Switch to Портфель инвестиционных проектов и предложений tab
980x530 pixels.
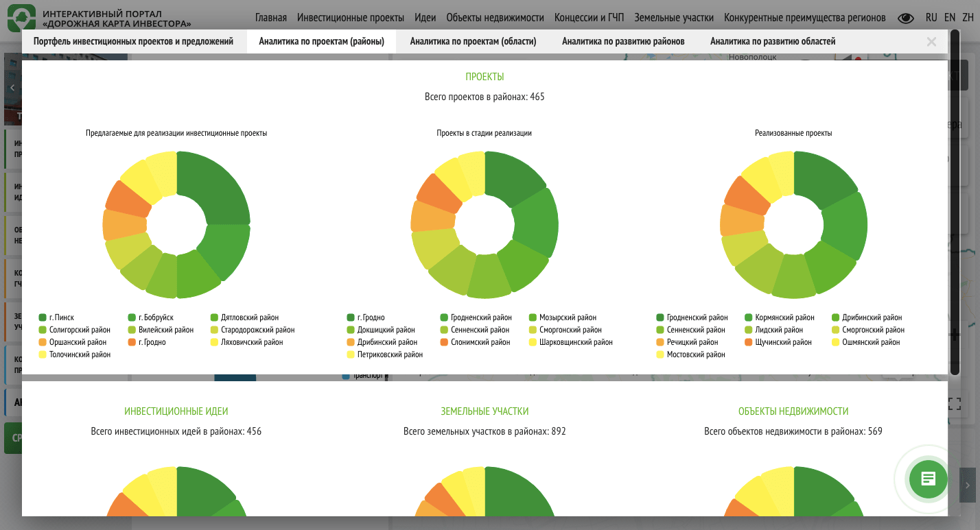point(134,41)
